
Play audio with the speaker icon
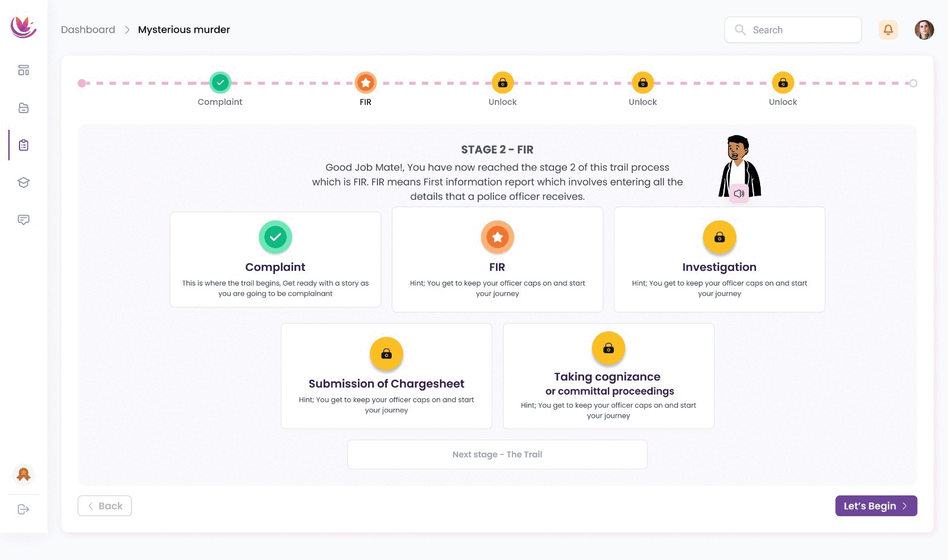tap(739, 194)
